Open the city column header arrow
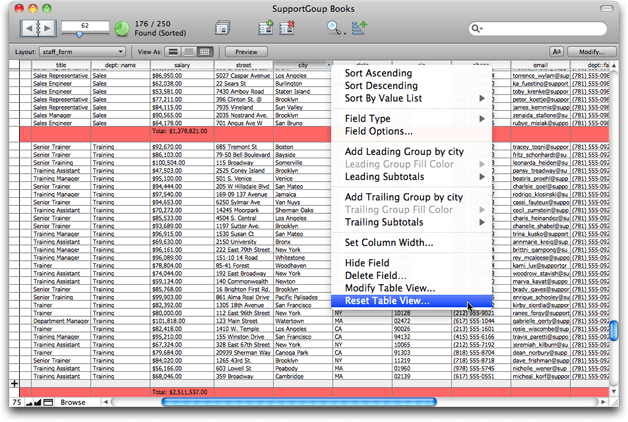The width and height of the screenshot is (628, 422). pos(329,65)
